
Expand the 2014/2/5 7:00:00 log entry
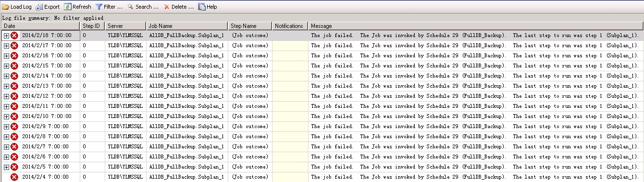click(x=6, y=167)
